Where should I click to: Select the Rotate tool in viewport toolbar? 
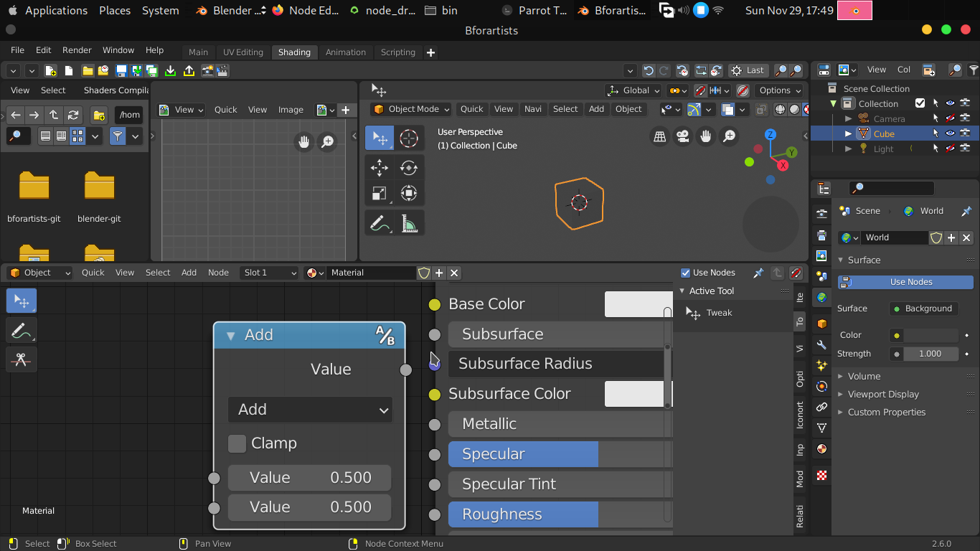point(409,168)
